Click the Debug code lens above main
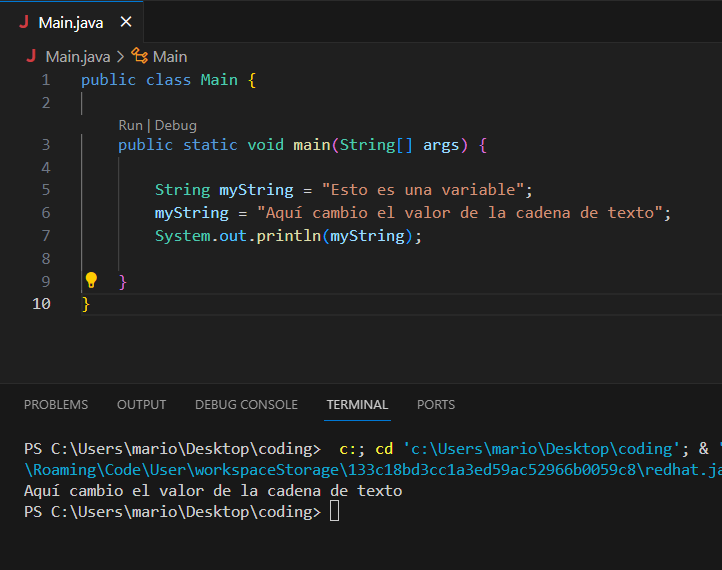 click(175, 125)
